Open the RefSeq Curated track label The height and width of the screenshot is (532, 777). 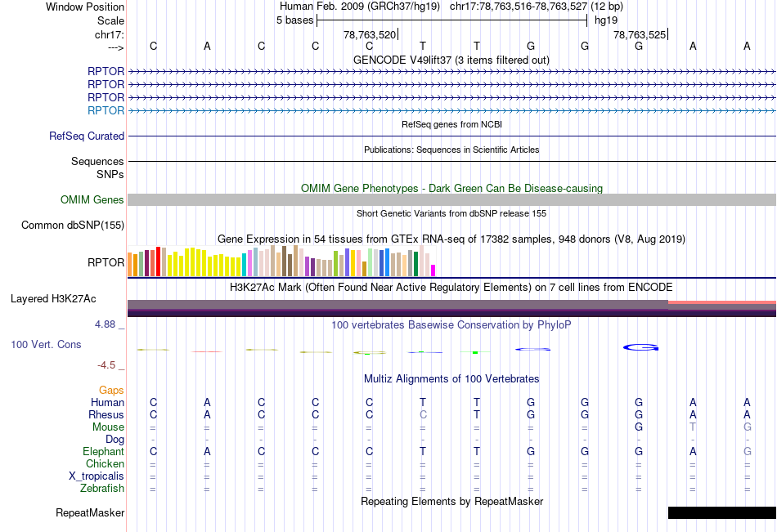[x=87, y=136]
